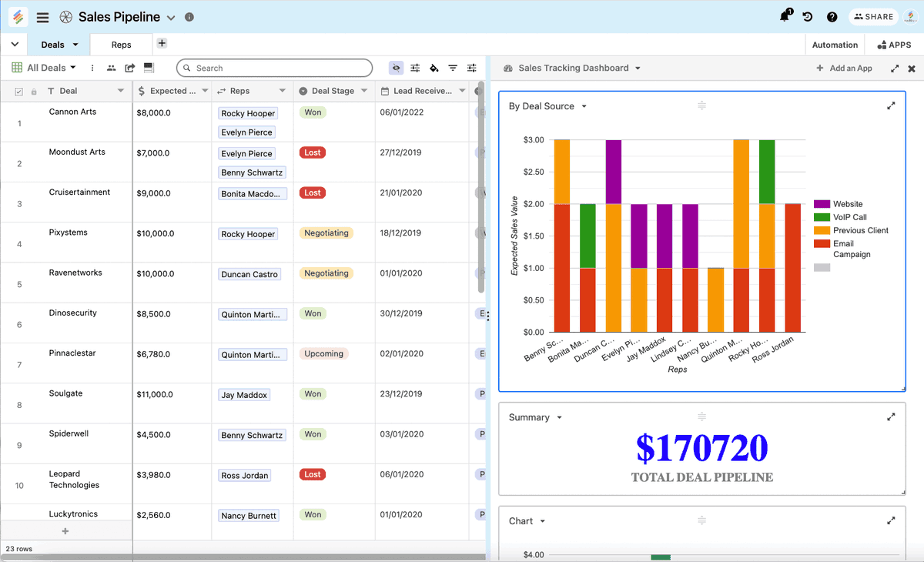Image resolution: width=924 pixels, height=562 pixels.
Task: Open the notifications bell
Action: pos(784,17)
